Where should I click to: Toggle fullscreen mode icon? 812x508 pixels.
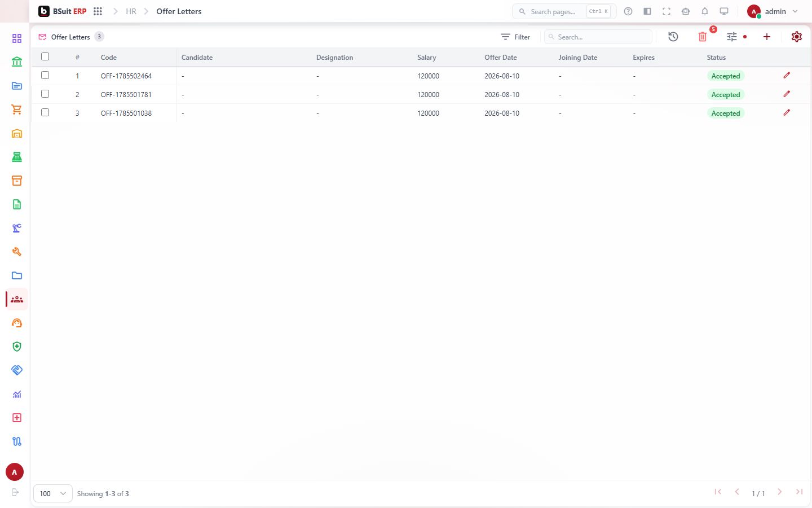pyautogui.click(x=667, y=11)
